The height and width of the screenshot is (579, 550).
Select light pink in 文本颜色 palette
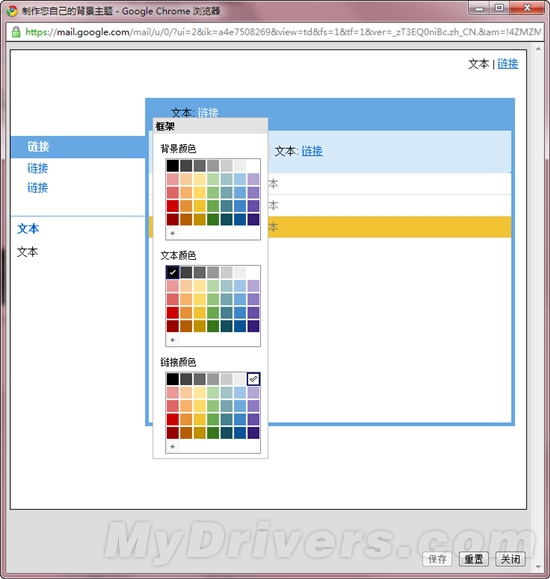[172, 286]
